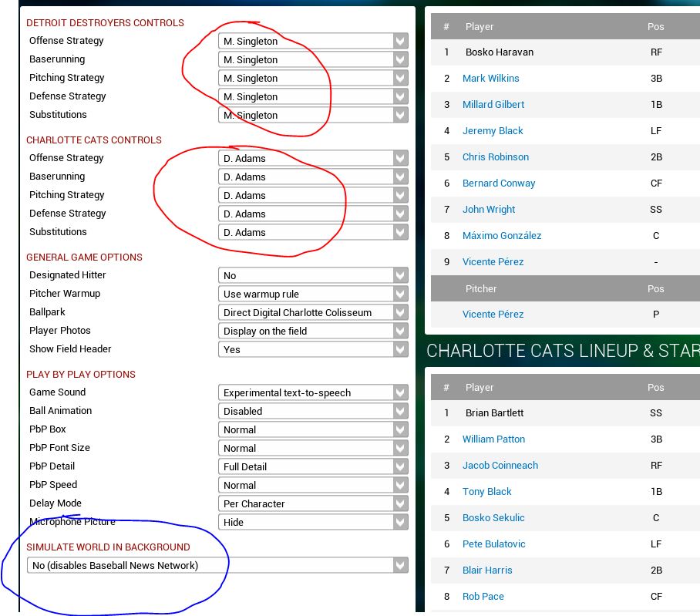Open the Bosko Sekulic link

pos(493,518)
